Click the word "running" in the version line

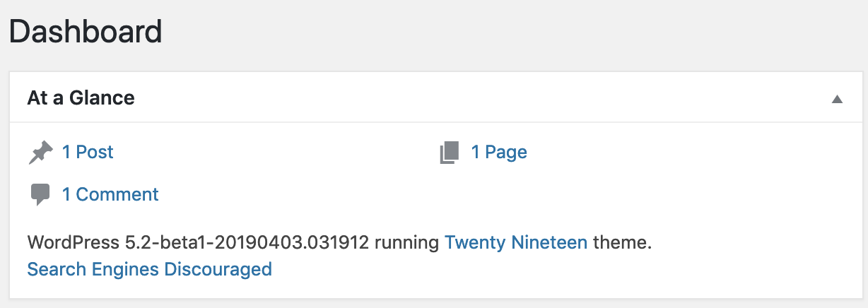407,243
